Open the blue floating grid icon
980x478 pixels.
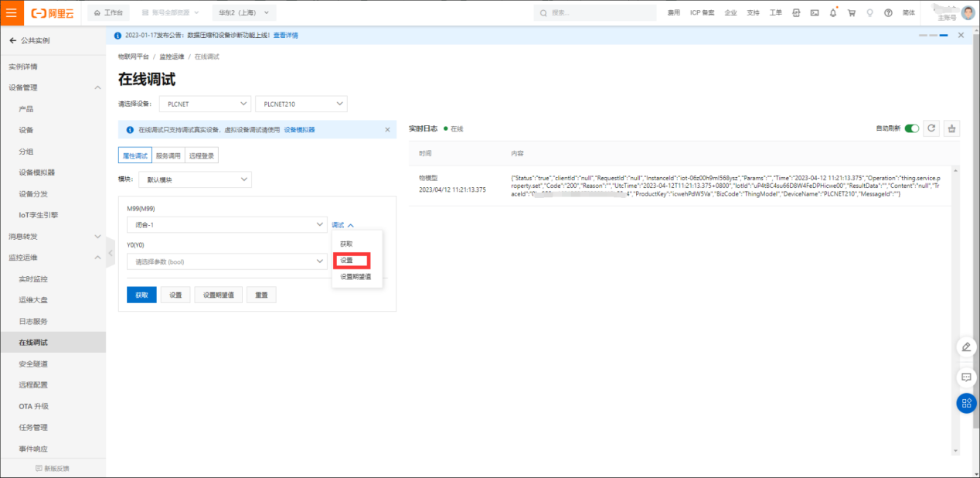point(966,403)
